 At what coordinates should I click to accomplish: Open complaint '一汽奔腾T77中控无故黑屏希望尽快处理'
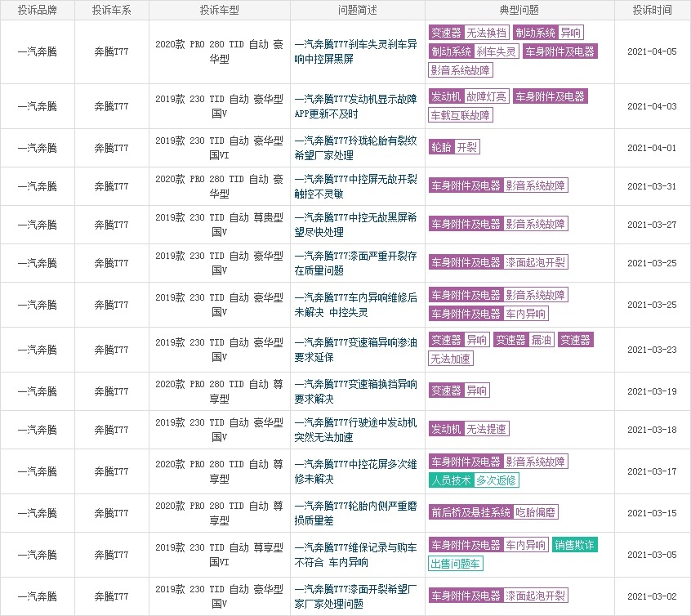tap(355, 225)
